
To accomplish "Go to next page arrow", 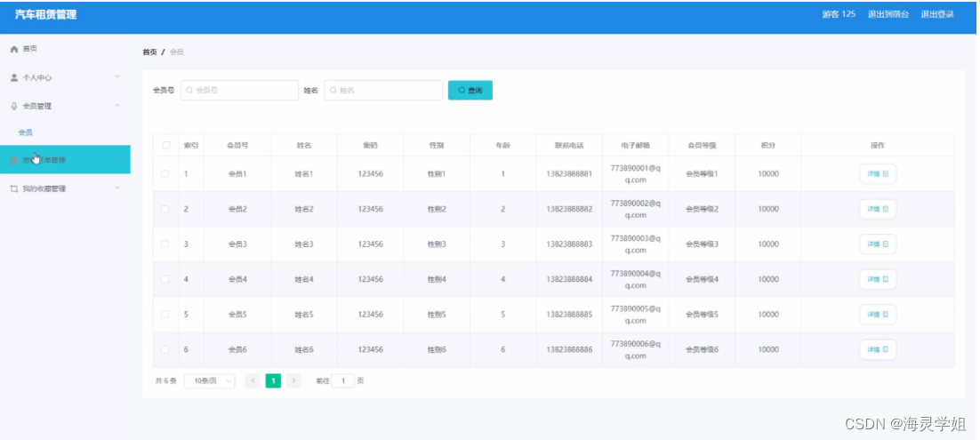I will point(293,380).
